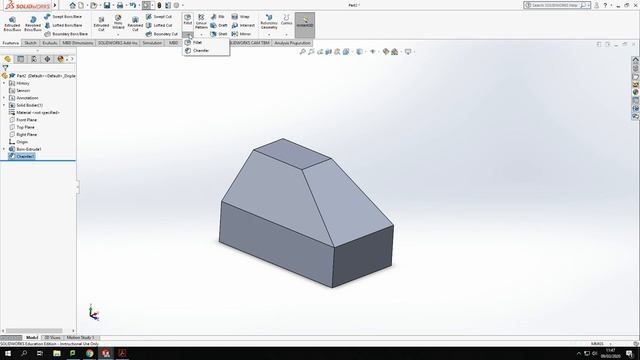Viewport: 640px width, 360px height.
Task: Select the Wrap feature tool
Action: (240, 17)
